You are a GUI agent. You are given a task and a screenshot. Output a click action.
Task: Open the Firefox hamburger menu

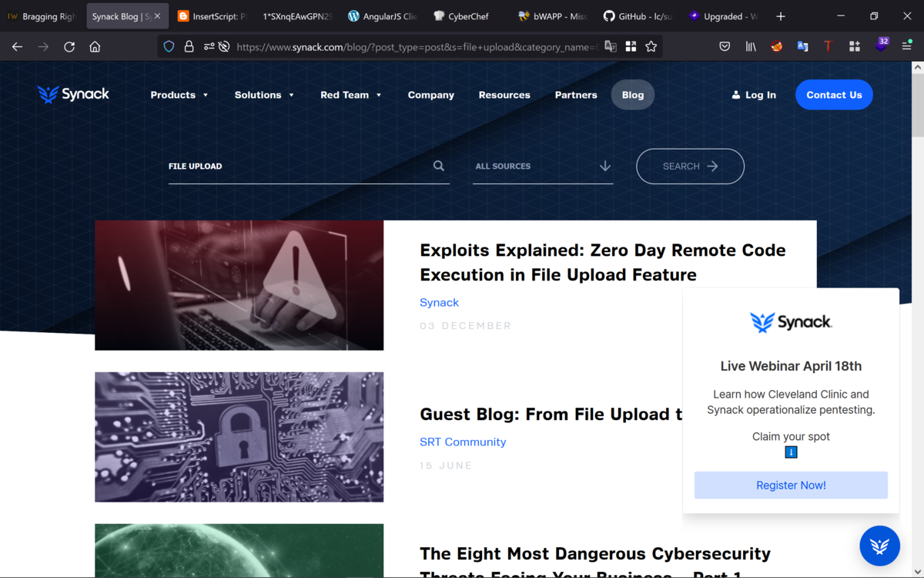(x=907, y=47)
